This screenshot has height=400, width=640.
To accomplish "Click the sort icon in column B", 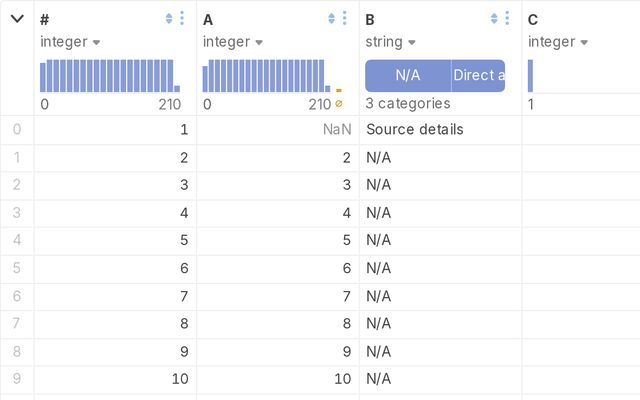I will click(x=494, y=18).
